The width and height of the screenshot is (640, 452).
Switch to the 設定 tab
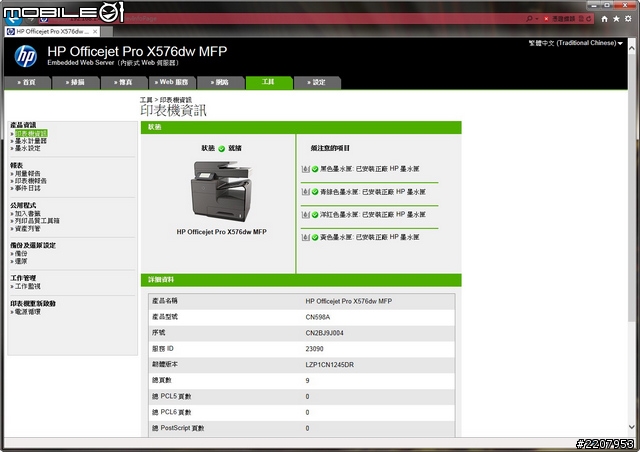coord(317,82)
